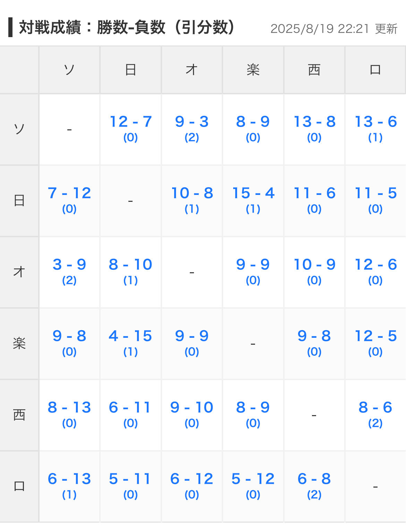Image resolution: width=406 pixels, height=532 pixels.
Task: Click the 3 - 9 record link
Action: pos(69,265)
